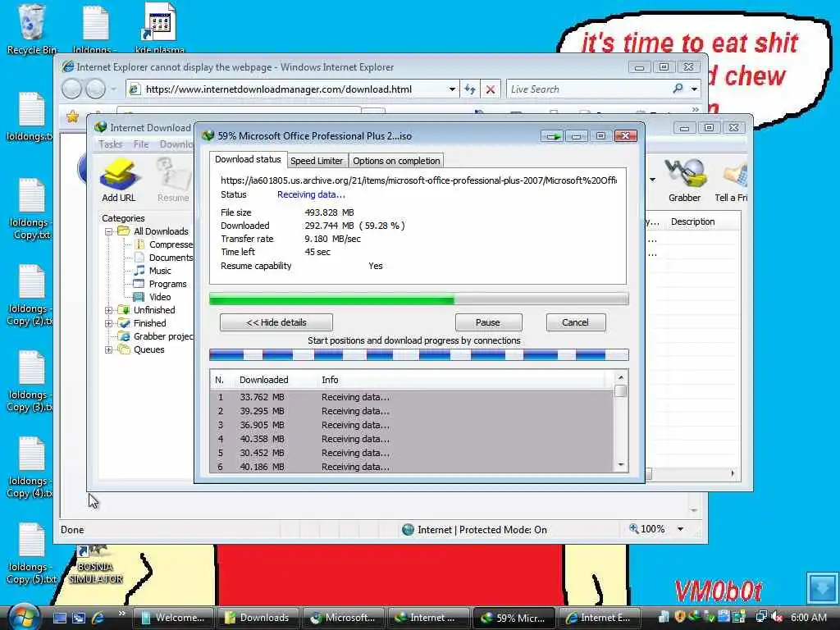The image size is (840, 630).
Task: Click the connections list scrollbar down arrow
Action: [x=621, y=465]
